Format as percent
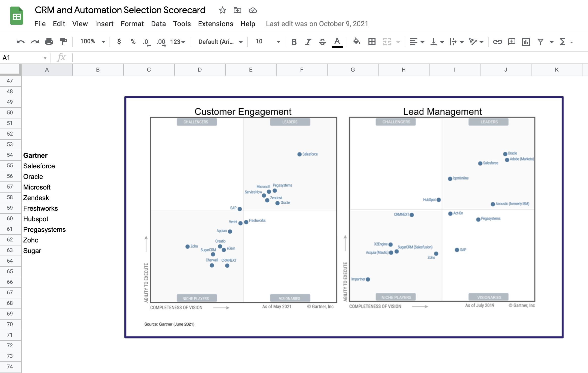 (x=133, y=42)
